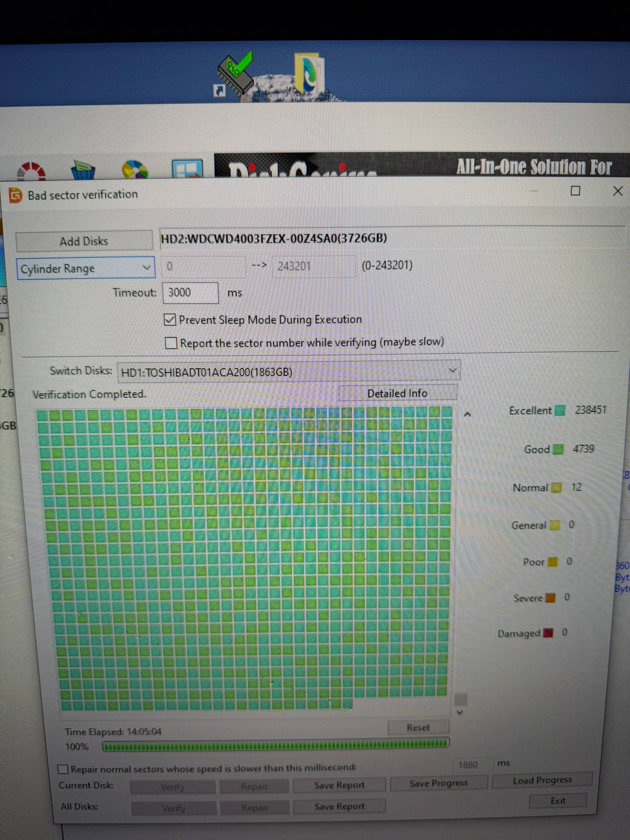
Task: Click the sector map scroll down arrow
Action: coord(460,713)
